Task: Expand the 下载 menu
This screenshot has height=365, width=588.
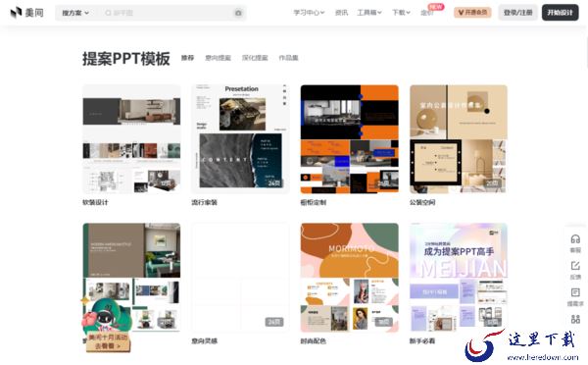Action: [401, 13]
